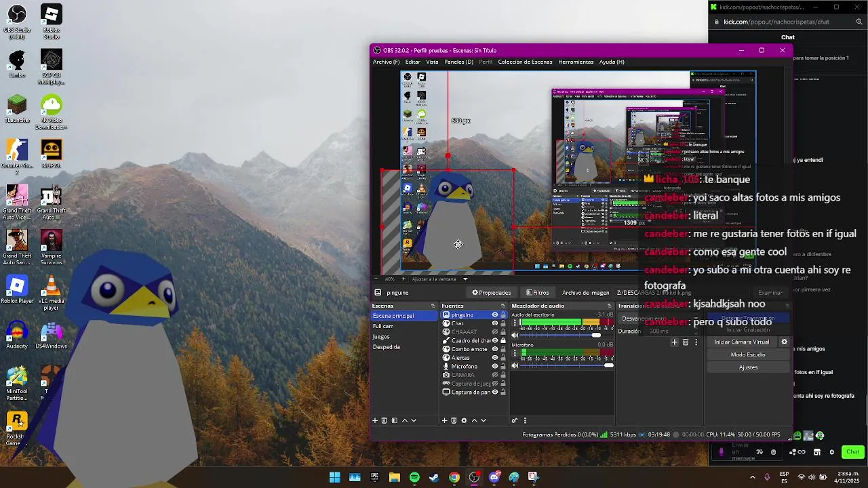Delete selected scene using the Escenas trash icon

(x=384, y=420)
